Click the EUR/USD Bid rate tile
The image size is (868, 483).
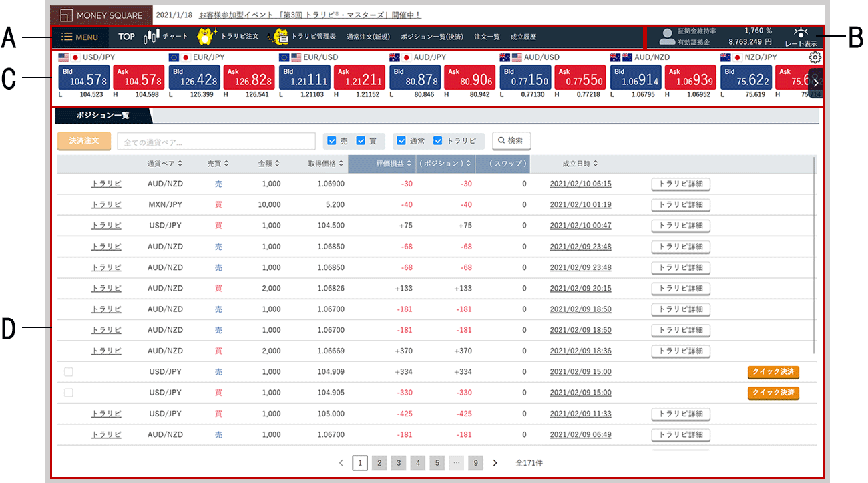(304, 77)
